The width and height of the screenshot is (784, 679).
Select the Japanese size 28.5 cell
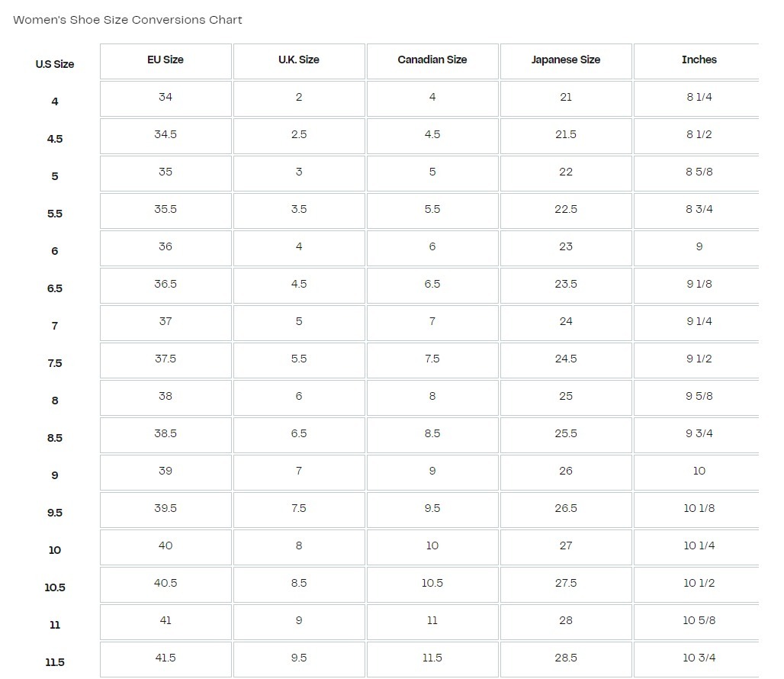coord(566,658)
